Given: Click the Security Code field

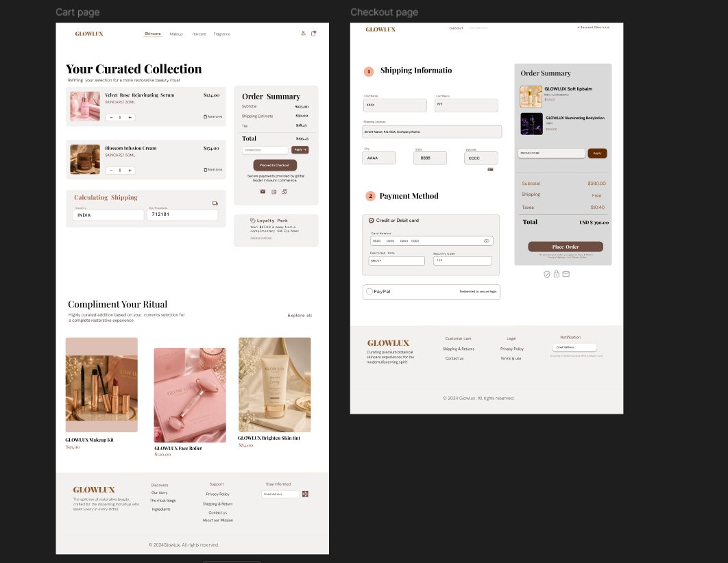Looking at the screenshot, I should [x=463, y=261].
